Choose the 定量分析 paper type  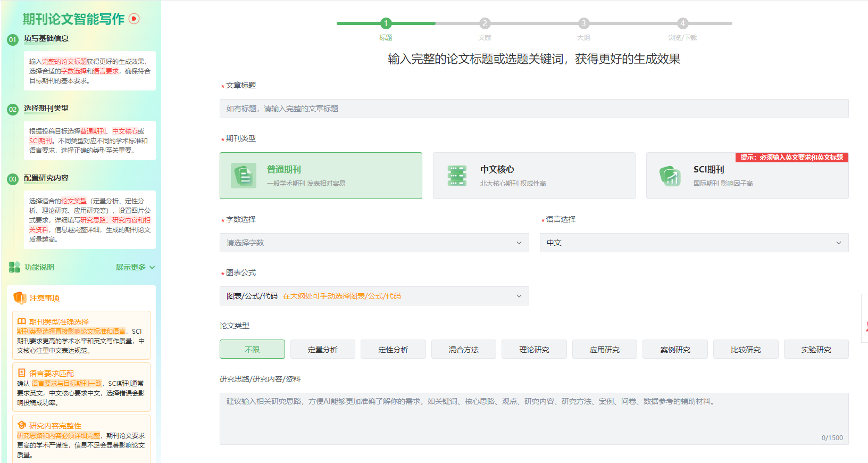coord(323,349)
